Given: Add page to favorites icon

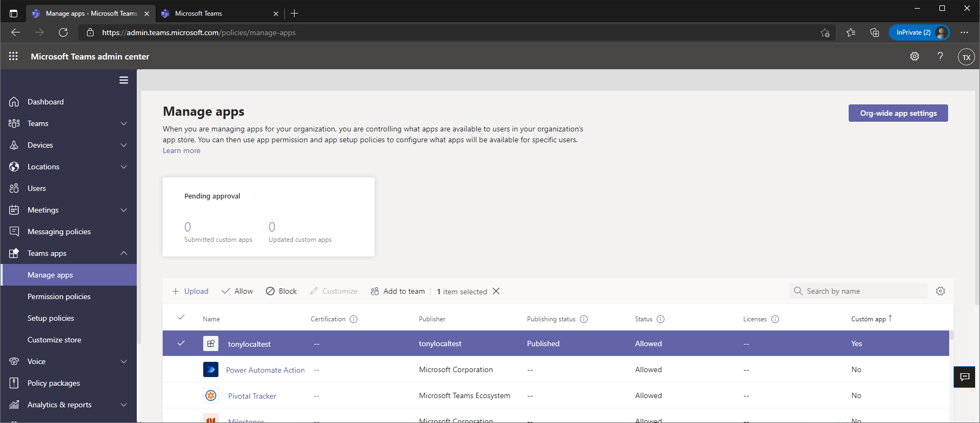Looking at the screenshot, I should point(825,32).
